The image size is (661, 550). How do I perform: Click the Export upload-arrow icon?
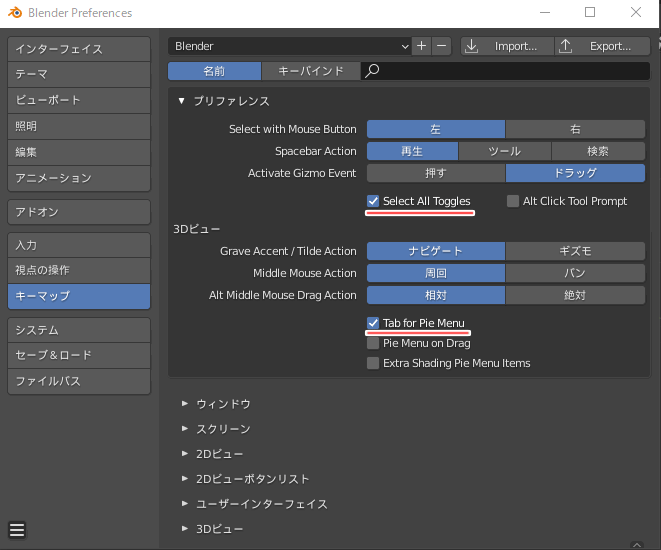point(565,46)
